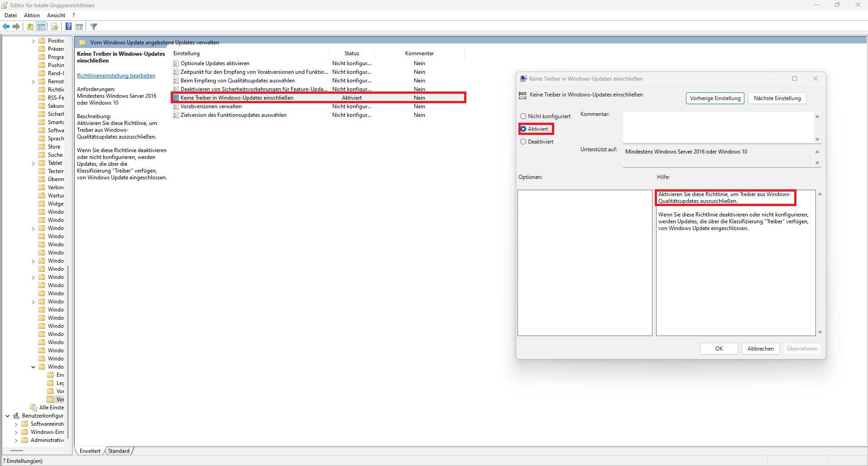The height and width of the screenshot is (466, 868).
Task: Click the Übernehmen button
Action: click(802, 349)
